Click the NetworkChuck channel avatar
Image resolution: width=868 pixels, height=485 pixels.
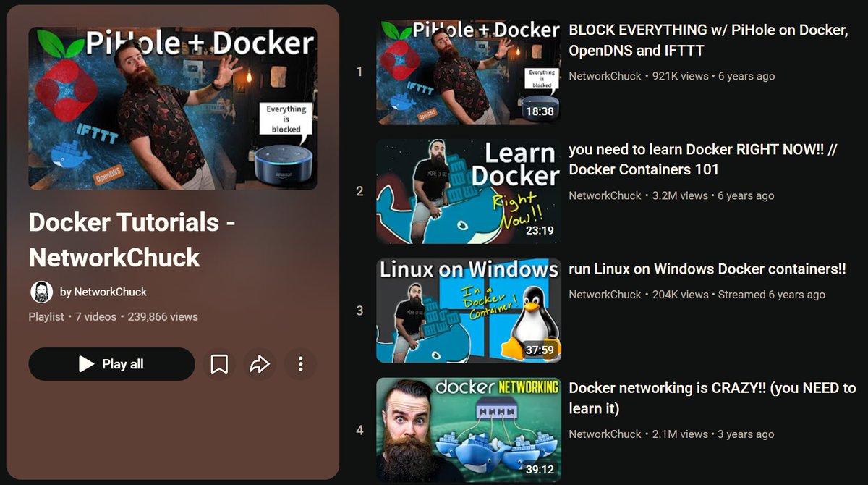coord(41,292)
